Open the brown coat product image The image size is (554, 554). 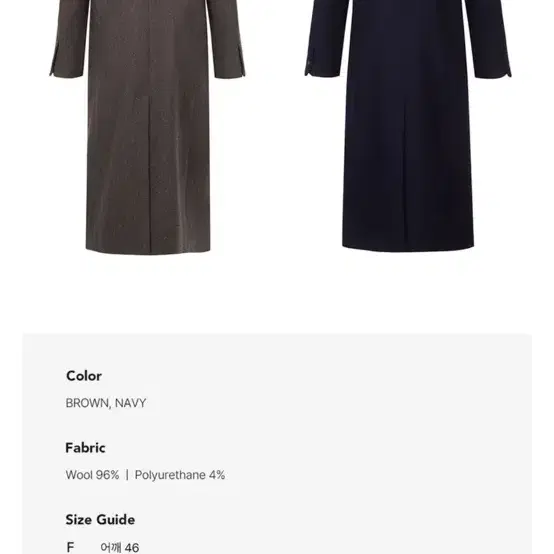[147, 127]
